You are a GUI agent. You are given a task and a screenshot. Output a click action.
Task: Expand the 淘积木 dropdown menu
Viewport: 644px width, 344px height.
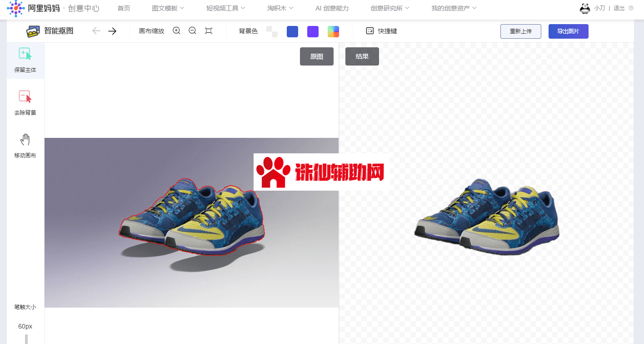tap(280, 8)
